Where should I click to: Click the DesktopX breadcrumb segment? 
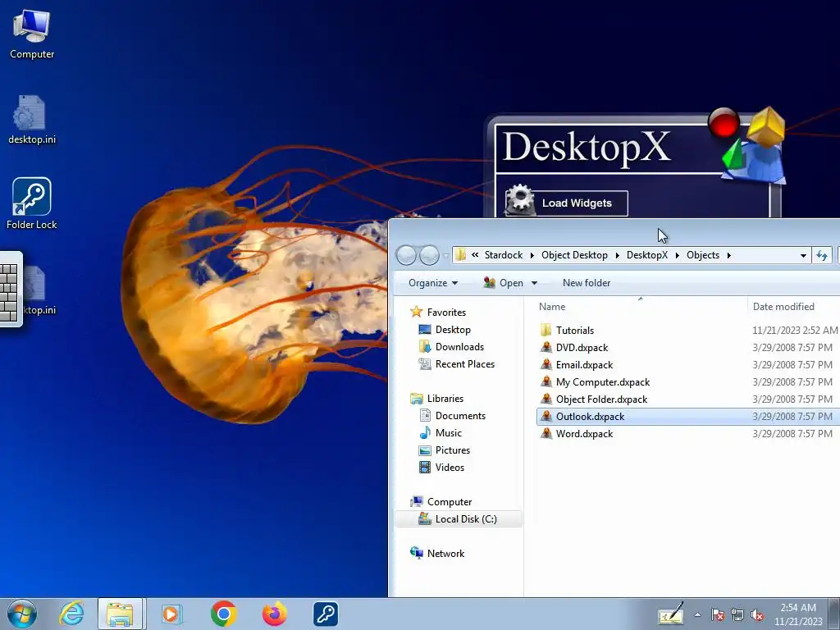pyautogui.click(x=647, y=255)
